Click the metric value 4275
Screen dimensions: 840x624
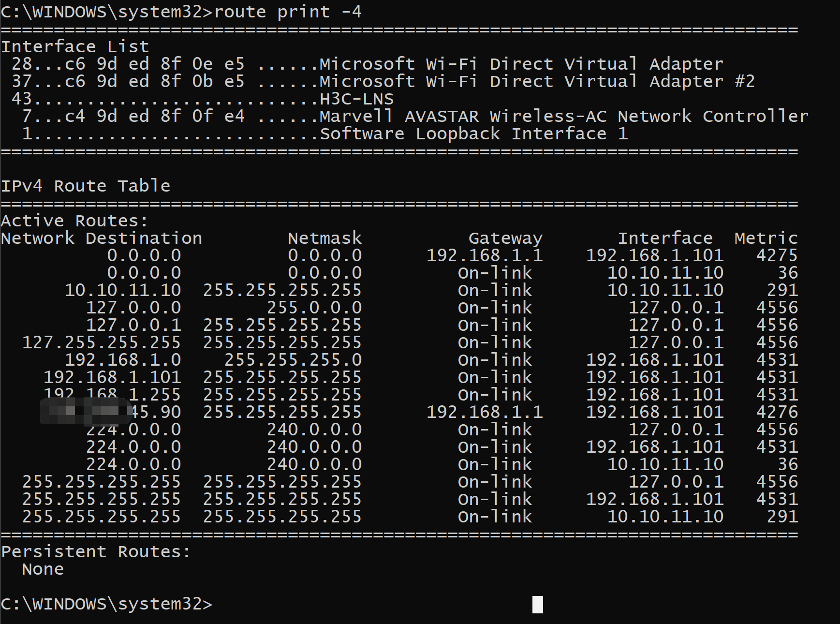pos(777,255)
